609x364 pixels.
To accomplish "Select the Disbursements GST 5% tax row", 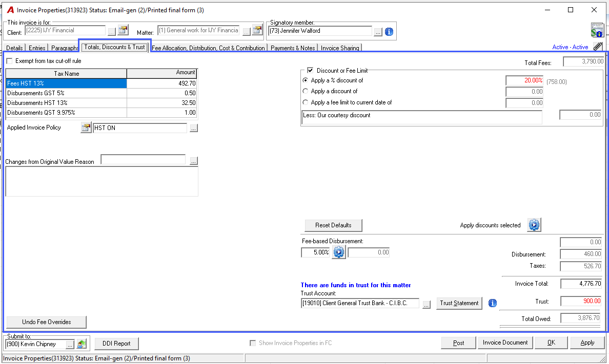I will 101,93.
